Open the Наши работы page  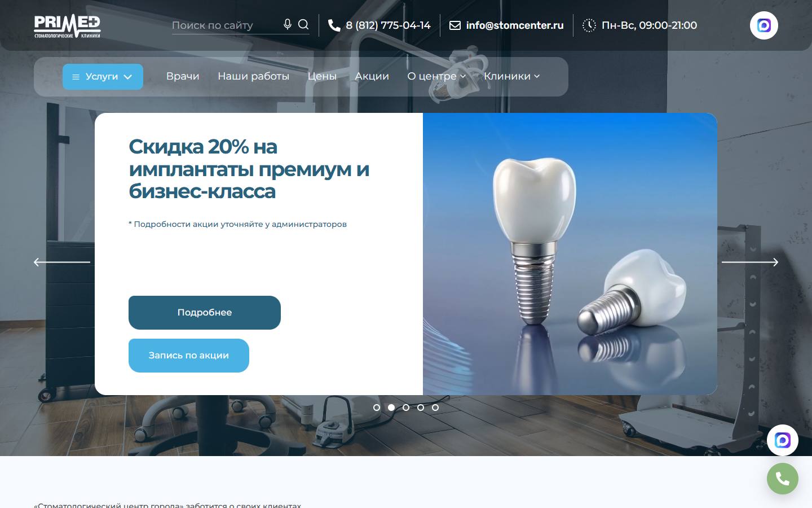click(254, 76)
